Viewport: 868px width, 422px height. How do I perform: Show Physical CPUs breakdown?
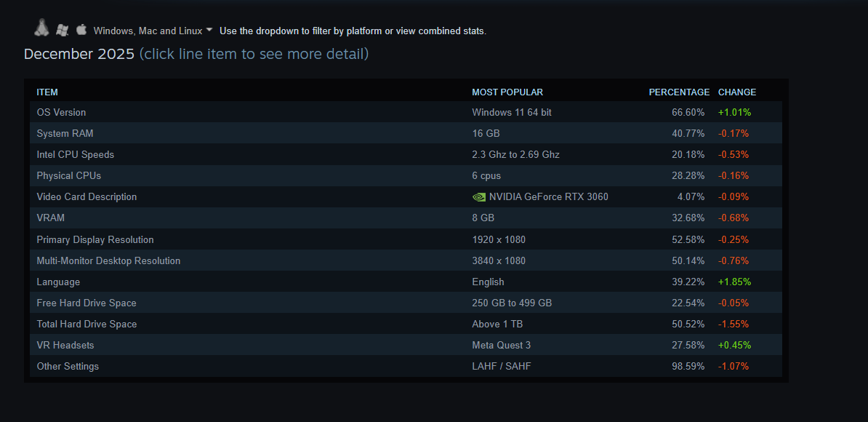point(68,176)
